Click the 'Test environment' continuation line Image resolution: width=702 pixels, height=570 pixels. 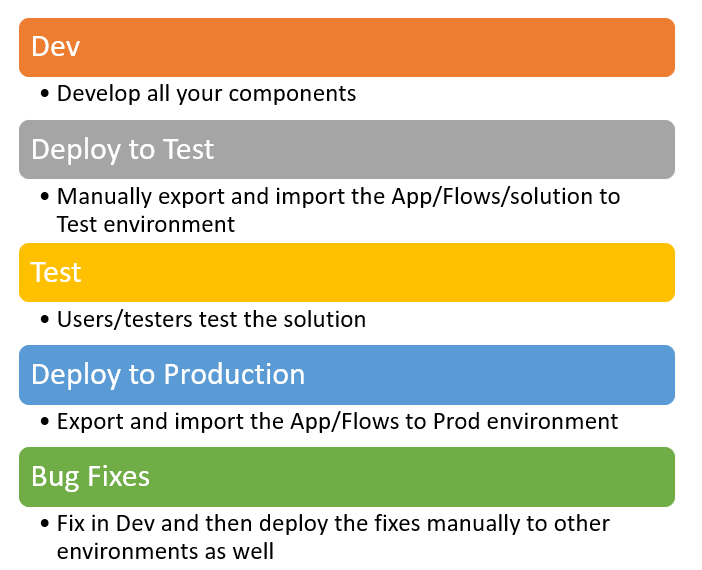click(x=146, y=224)
